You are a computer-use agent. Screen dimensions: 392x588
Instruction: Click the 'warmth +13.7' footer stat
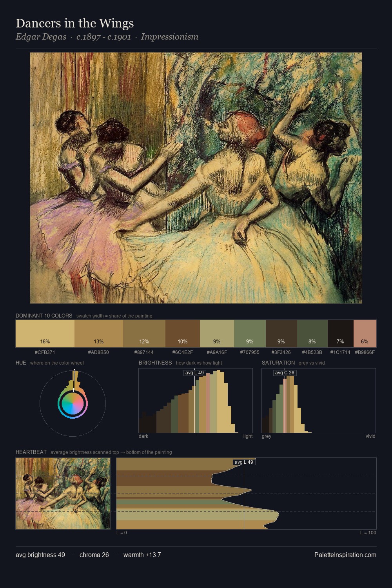click(x=142, y=555)
